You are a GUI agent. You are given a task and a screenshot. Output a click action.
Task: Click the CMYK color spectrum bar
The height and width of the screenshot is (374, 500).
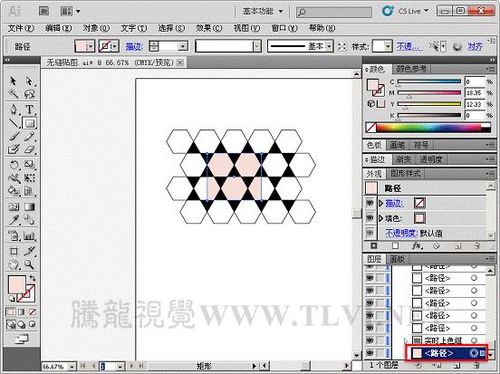pos(429,127)
